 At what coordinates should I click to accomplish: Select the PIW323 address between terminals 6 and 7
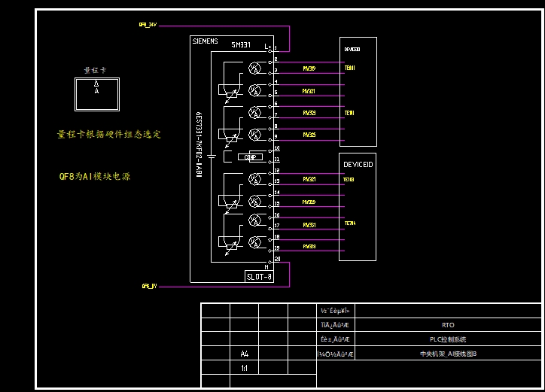point(309,113)
